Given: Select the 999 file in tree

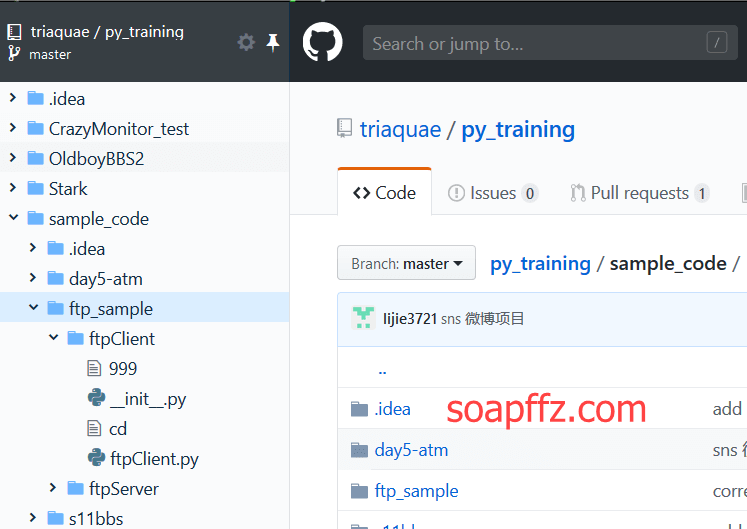Looking at the screenshot, I should coord(123,368).
